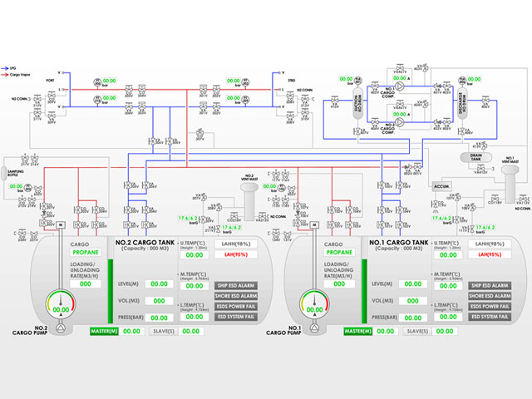Click the NO.2 cargo pump motor M box
Image resolution: width=532 pixels, height=399 pixels.
click(61, 224)
